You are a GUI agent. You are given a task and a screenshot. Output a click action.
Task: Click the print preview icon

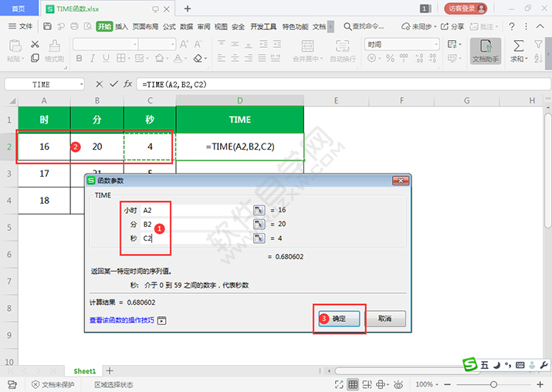[x=88, y=26]
